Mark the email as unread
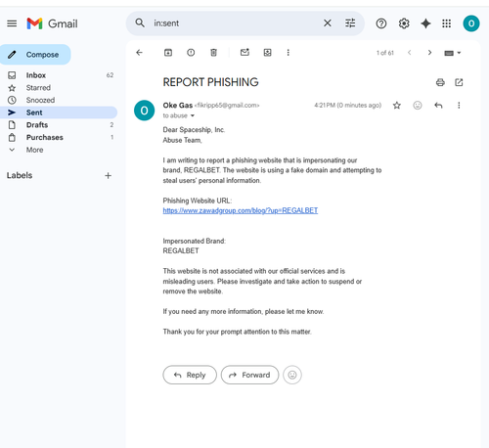Viewport: 489px width, 448px height. (x=244, y=52)
